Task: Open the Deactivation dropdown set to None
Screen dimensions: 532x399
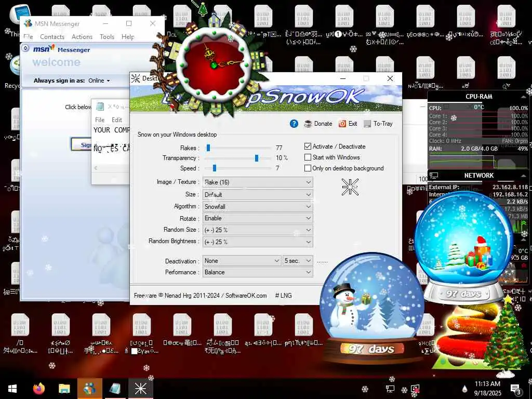Action: [x=242, y=261]
